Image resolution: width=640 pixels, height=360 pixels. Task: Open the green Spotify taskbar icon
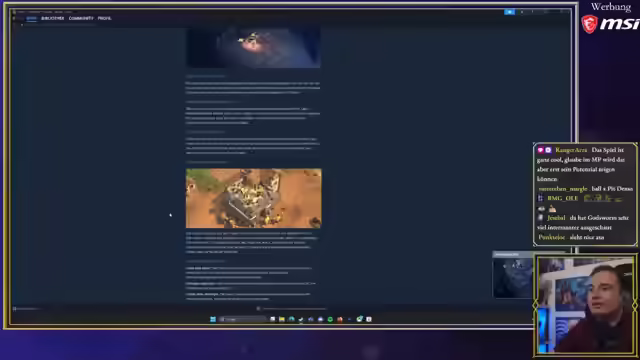point(330,319)
